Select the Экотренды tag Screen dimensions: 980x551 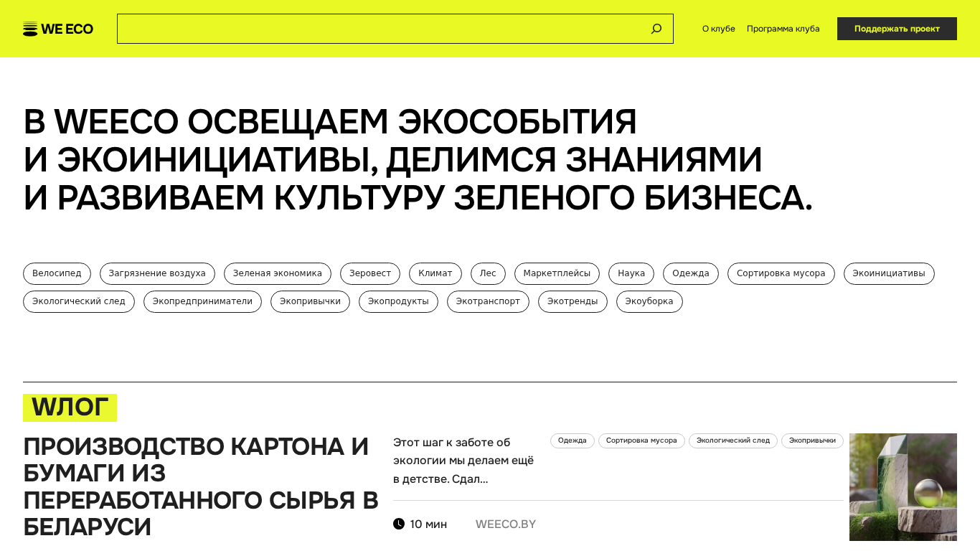click(x=573, y=301)
